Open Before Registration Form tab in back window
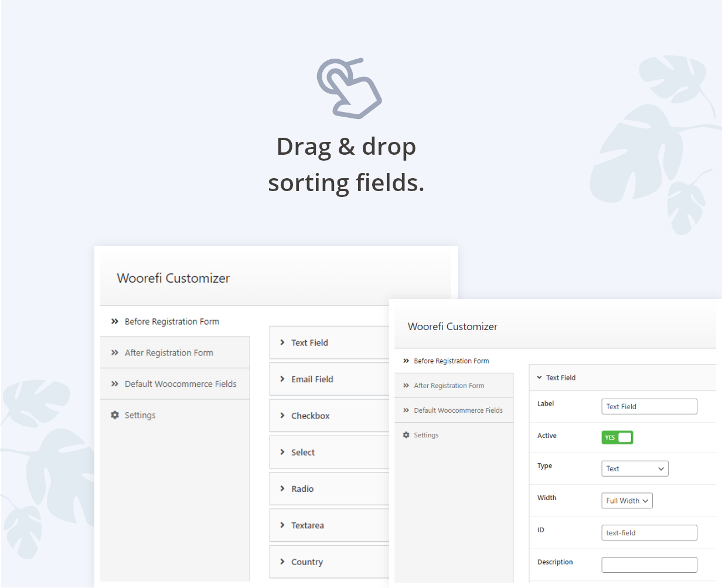722x588 pixels. click(x=175, y=321)
